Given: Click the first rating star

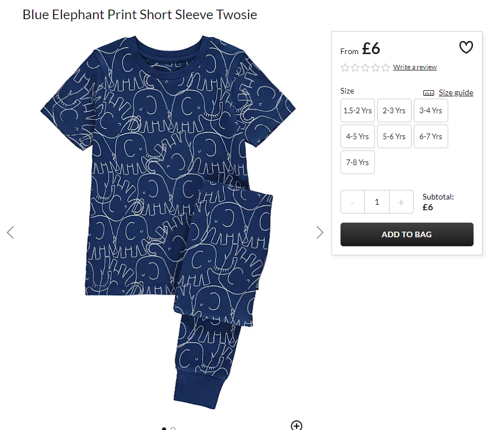Looking at the screenshot, I should point(345,68).
